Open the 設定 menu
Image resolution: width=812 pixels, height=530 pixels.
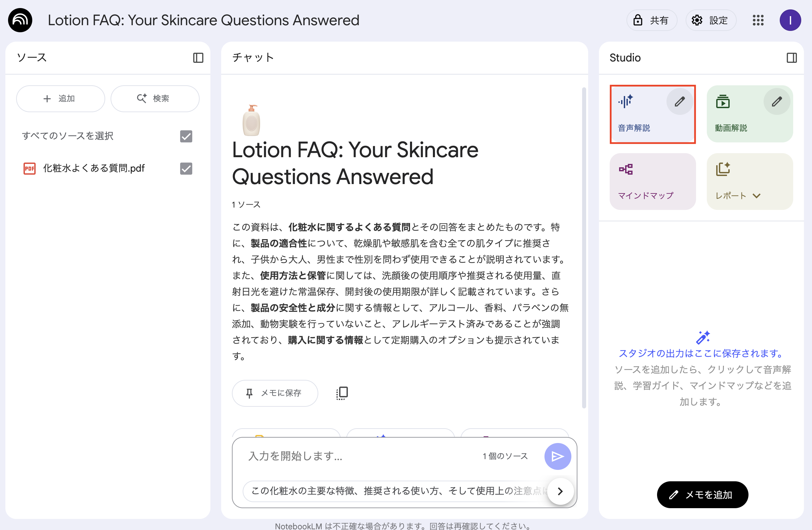point(711,20)
